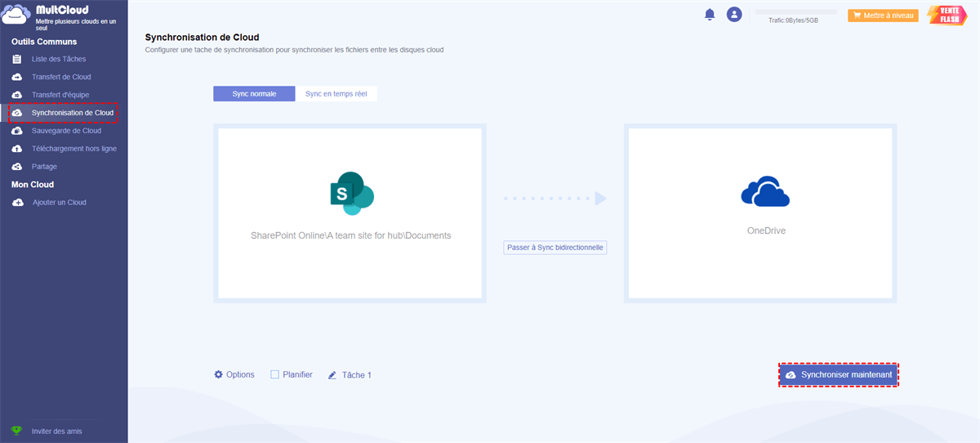980x443 pixels.
Task: Select the OneDrive destination logo
Action: (765, 192)
